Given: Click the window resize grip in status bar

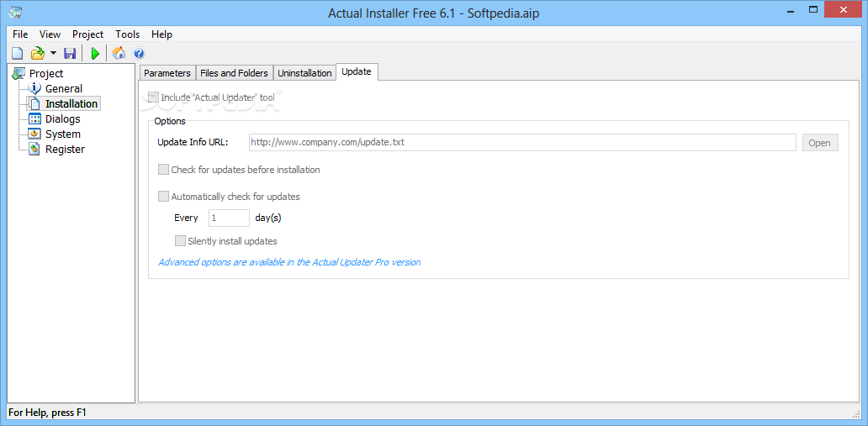Looking at the screenshot, I should 856,414.
